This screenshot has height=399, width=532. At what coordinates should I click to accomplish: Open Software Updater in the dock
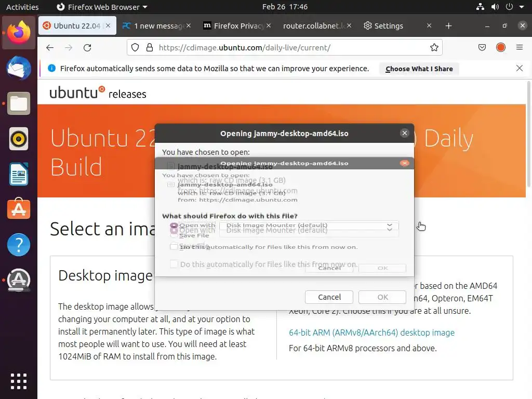[x=19, y=280]
